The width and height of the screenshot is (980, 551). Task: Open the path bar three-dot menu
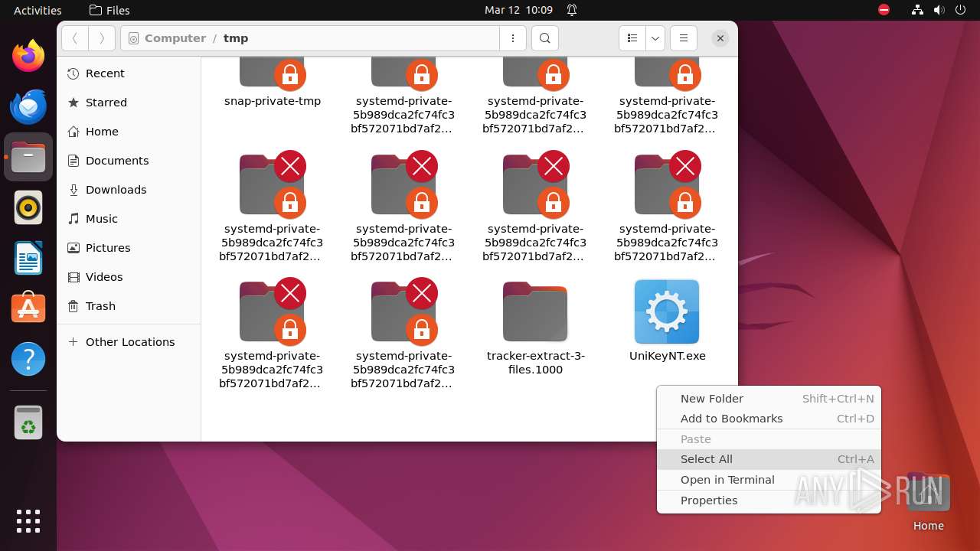coord(512,38)
